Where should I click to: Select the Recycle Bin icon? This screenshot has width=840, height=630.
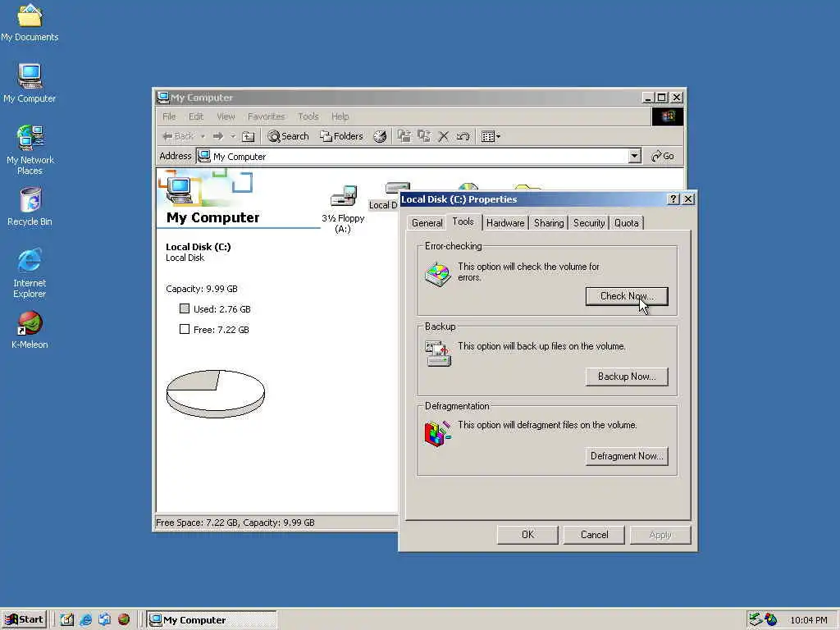coord(30,207)
